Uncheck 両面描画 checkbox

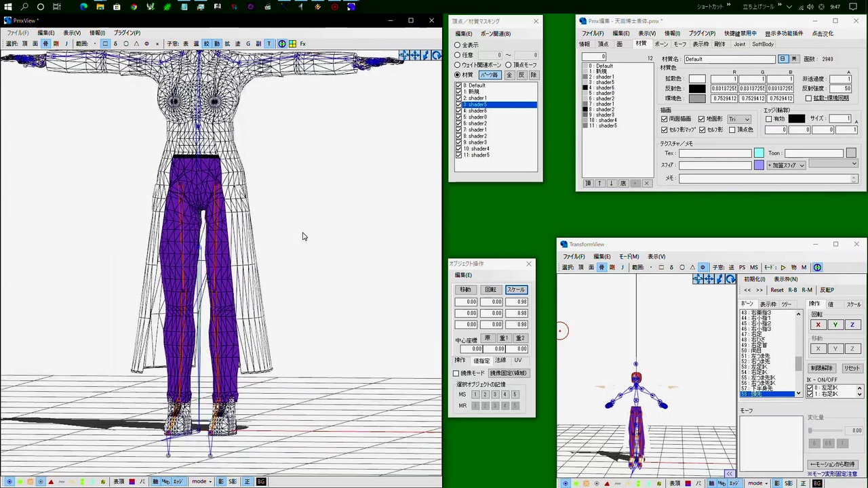tap(665, 119)
